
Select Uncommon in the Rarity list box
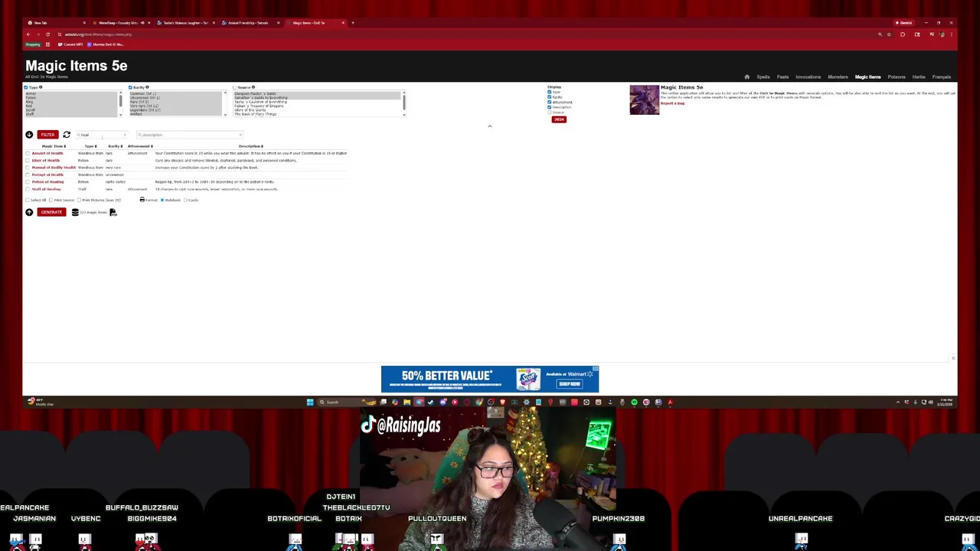(176, 98)
